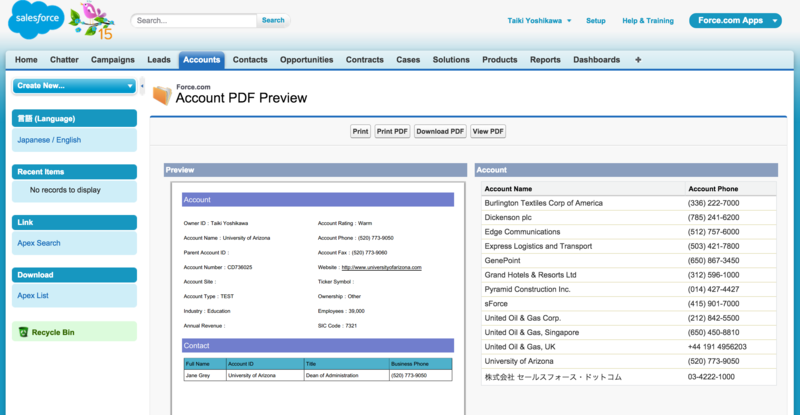
Task: Select the sForce account
Action: click(496, 304)
